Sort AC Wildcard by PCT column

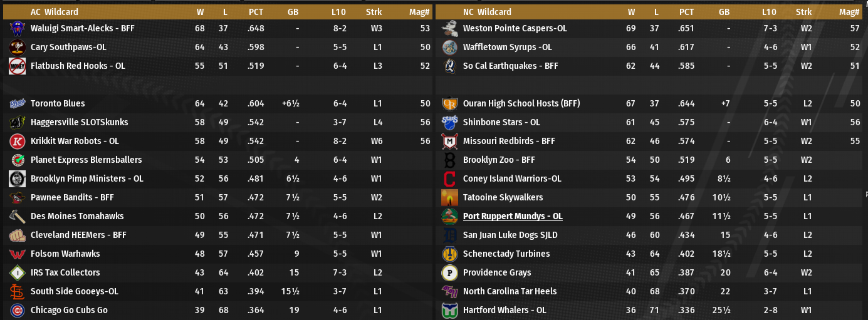click(256, 11)
